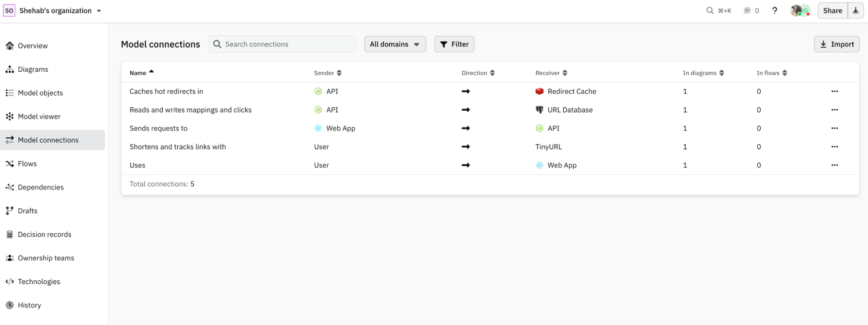
Task: Open Model objects in sidebar
Action: [x=53, y=93]
